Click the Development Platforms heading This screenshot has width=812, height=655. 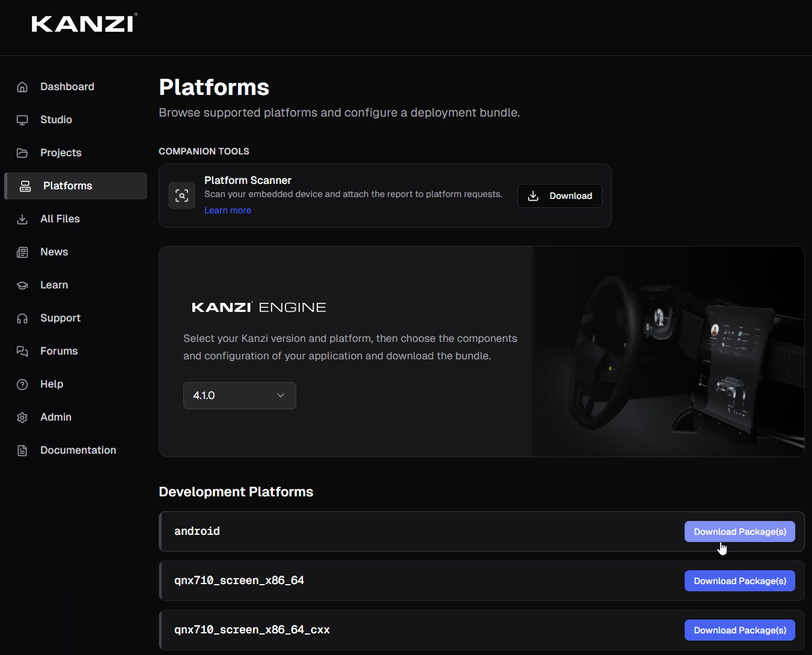pos(236,492)
